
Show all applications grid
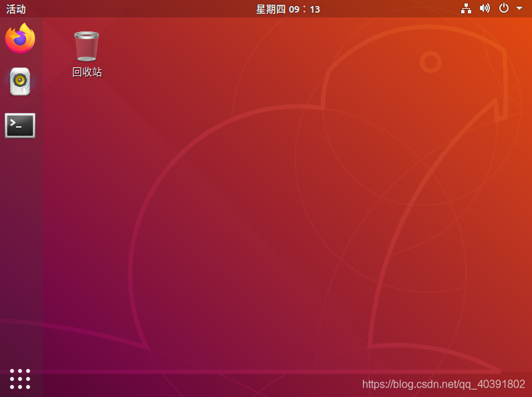coord(20,379)
